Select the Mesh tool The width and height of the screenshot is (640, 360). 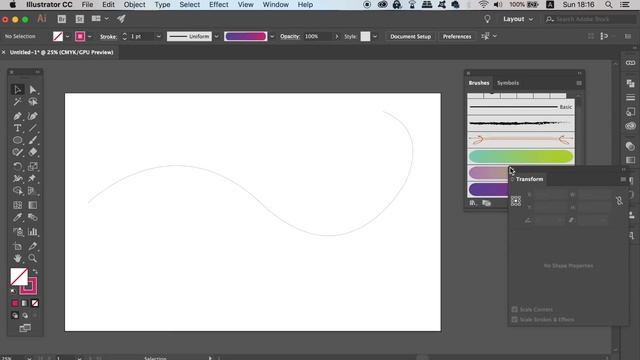click(17, 205)
